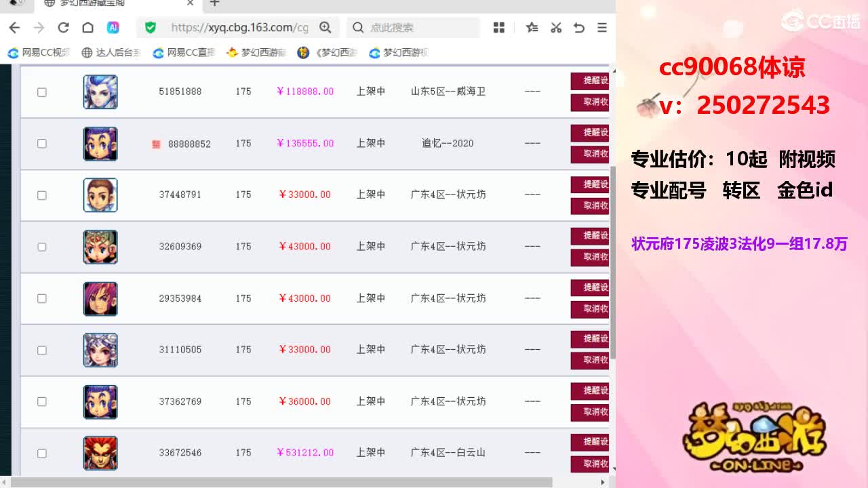Click price ¥36000.00

[x=305, y=401]
